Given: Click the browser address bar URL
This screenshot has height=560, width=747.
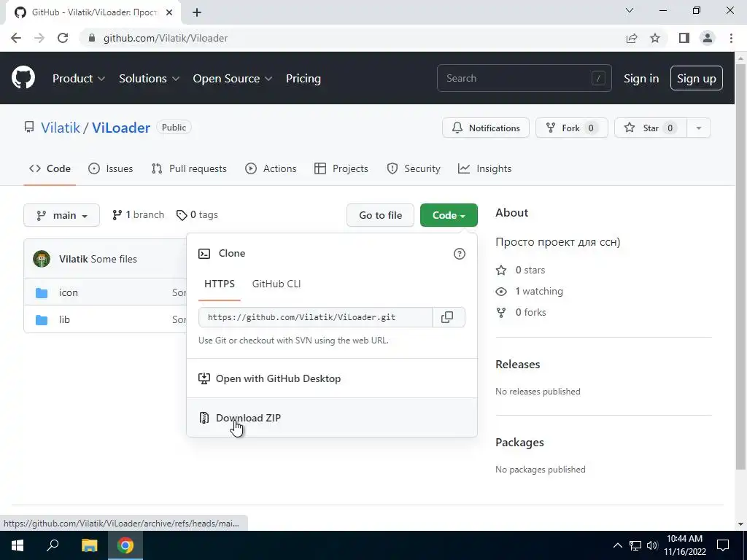Looking at the screenshot, I should 166,38.
